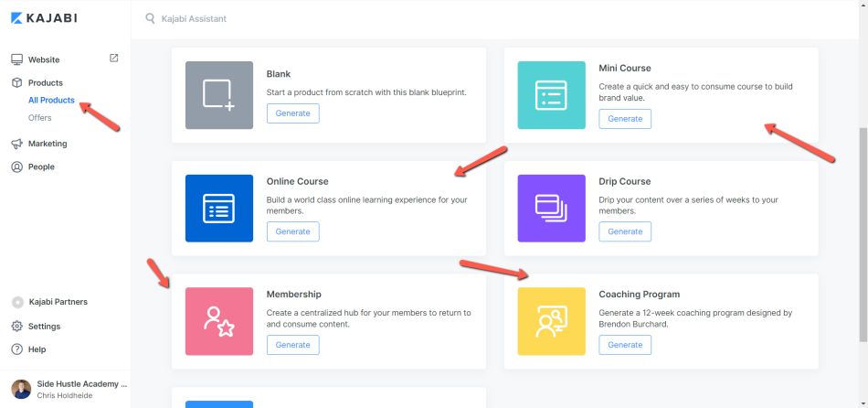Click the Coaching Program yellow icon

click(x=551, y=321)
